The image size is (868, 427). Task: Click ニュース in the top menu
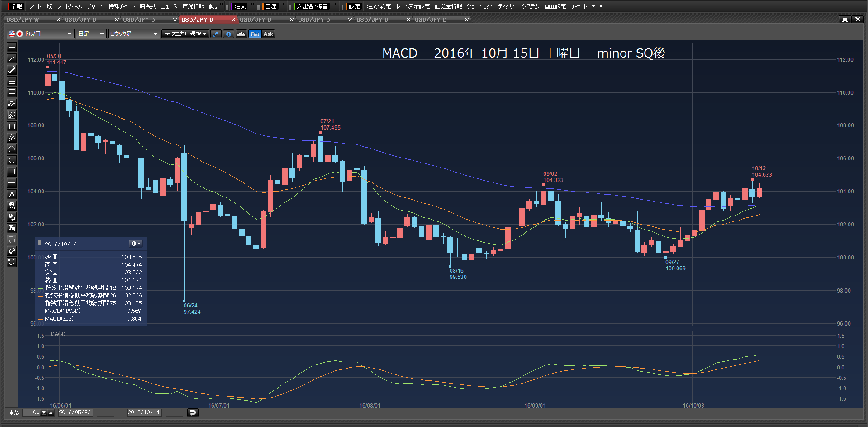point(170,6)
